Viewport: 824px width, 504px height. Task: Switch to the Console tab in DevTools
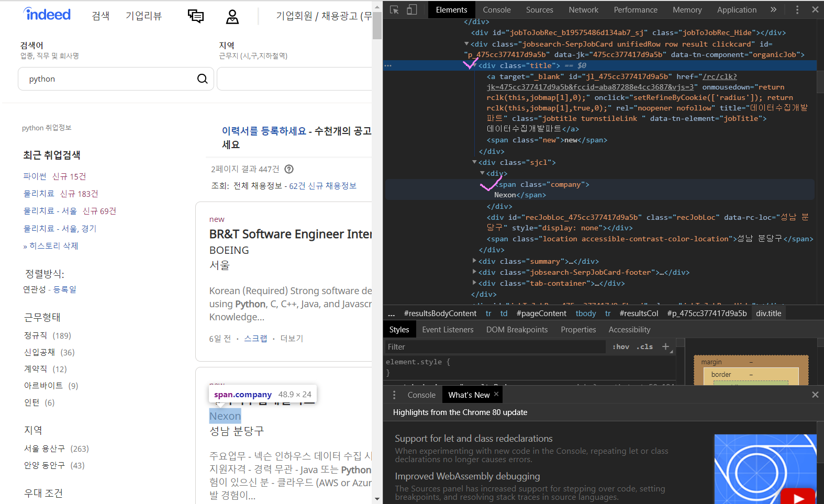pyautogui.click(x=496, y=10)
